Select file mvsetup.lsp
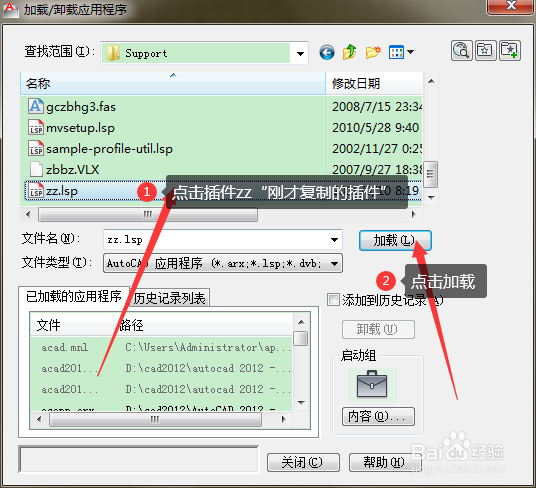536x488 pixels. pos(80,128)
